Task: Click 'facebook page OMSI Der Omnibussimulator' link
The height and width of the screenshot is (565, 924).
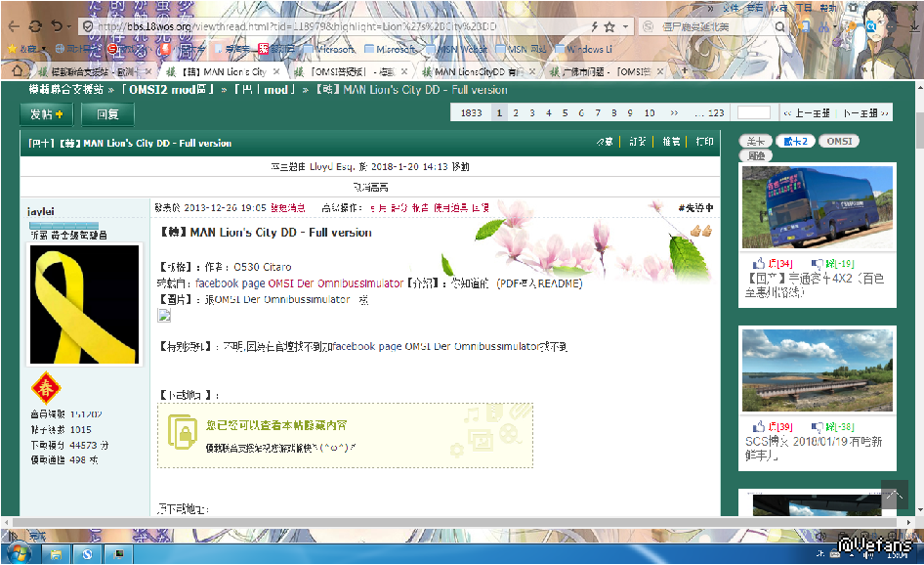Action: click(299, 283)
